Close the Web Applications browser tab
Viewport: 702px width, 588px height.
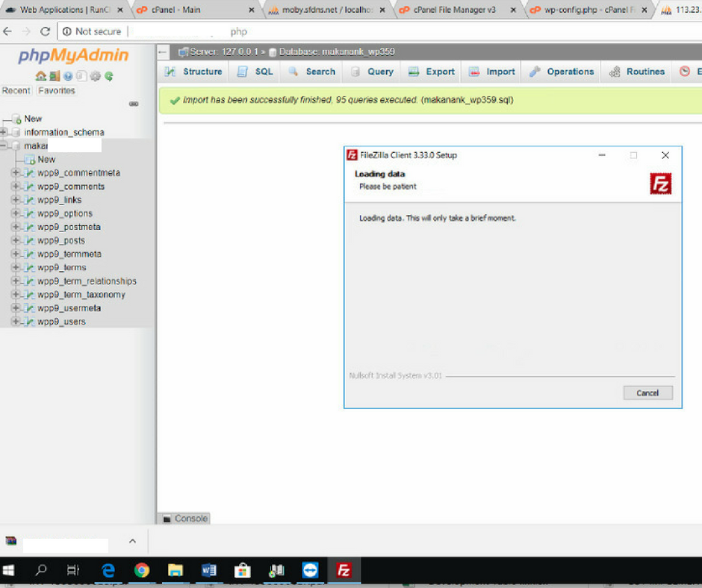click(x=120, y=10)
